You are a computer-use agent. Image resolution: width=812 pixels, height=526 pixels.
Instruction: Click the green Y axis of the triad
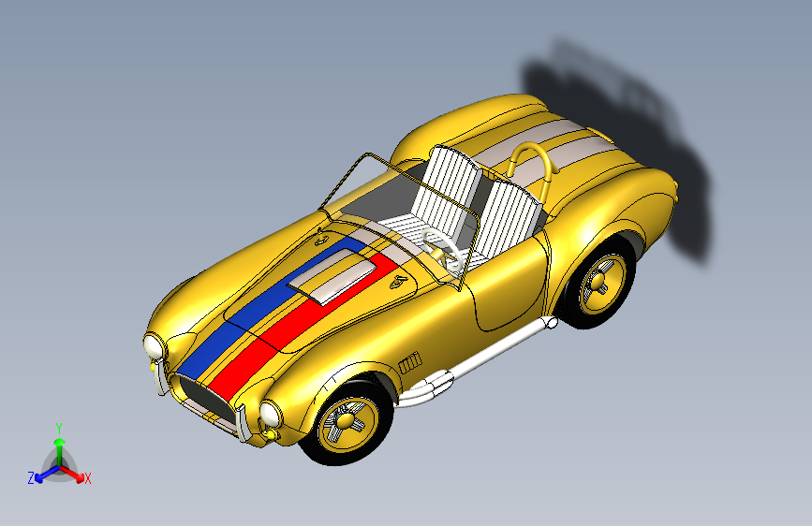[59, 452]
